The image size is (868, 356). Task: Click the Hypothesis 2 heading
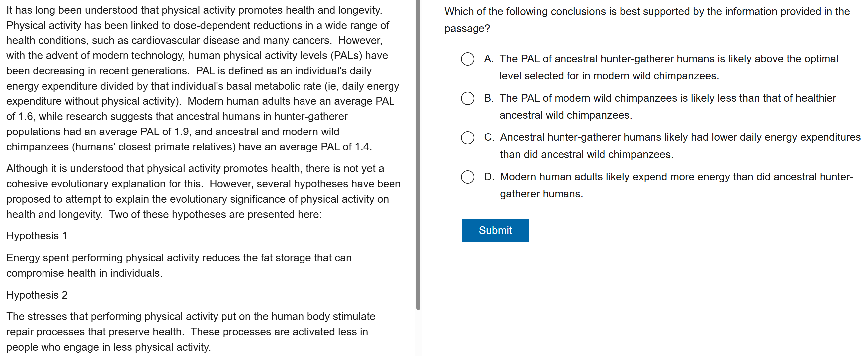click(37, 295)
